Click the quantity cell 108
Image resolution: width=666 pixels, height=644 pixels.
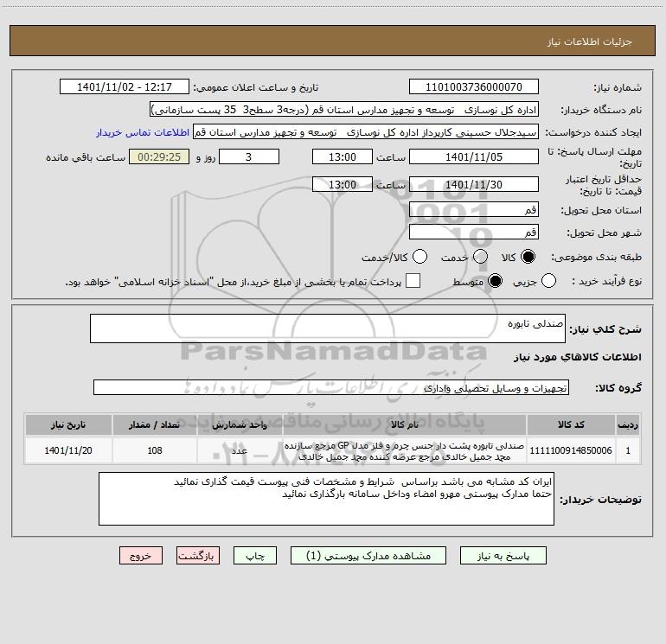155,450
